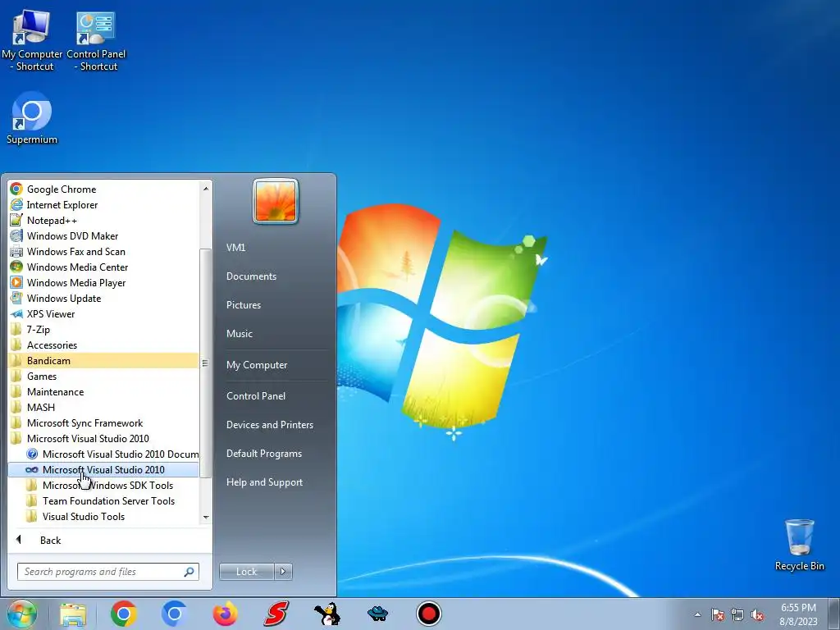Click the Start orb button
The height and width of the screenshot is (630, 840).
(x=21, y=614)
